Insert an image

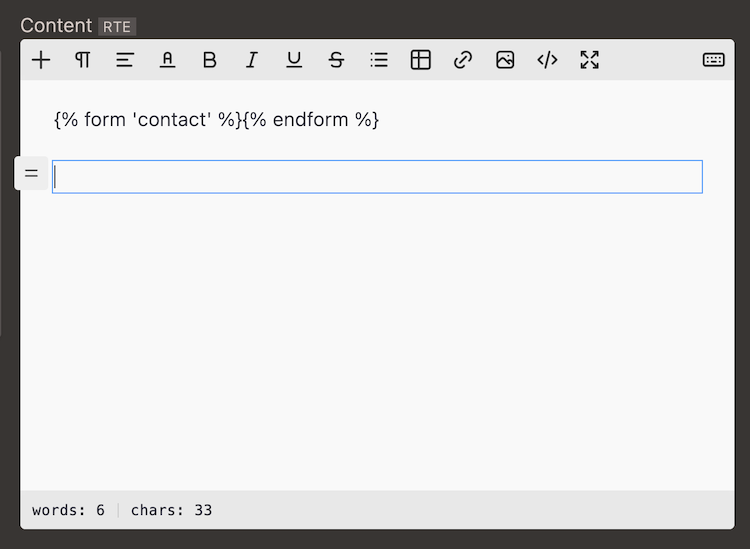(x=505, y=60)
